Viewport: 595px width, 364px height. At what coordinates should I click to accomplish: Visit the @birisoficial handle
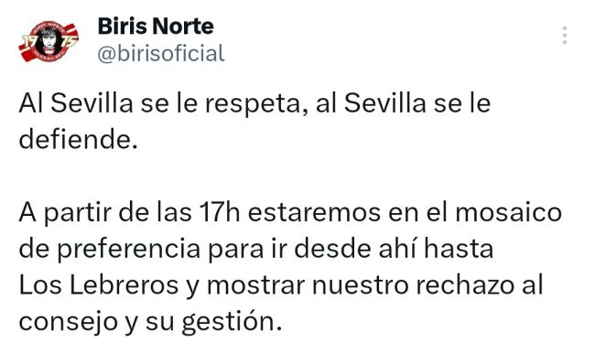click(161, 53)
